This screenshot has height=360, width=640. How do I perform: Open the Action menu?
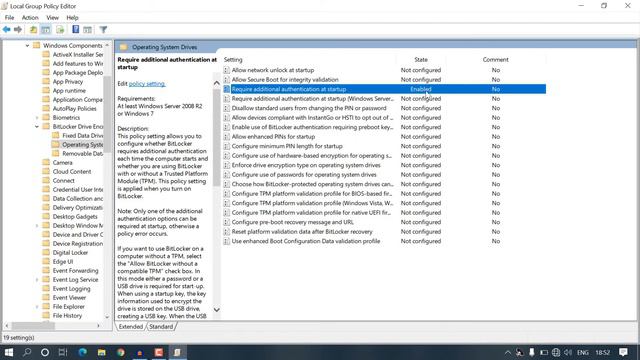click(x=30, y=18)
